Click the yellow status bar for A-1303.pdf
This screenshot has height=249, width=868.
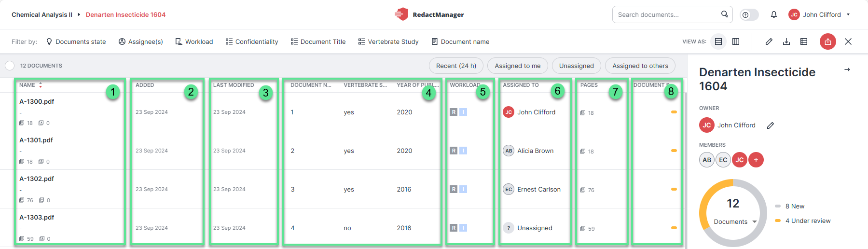[x=674, y=228]
